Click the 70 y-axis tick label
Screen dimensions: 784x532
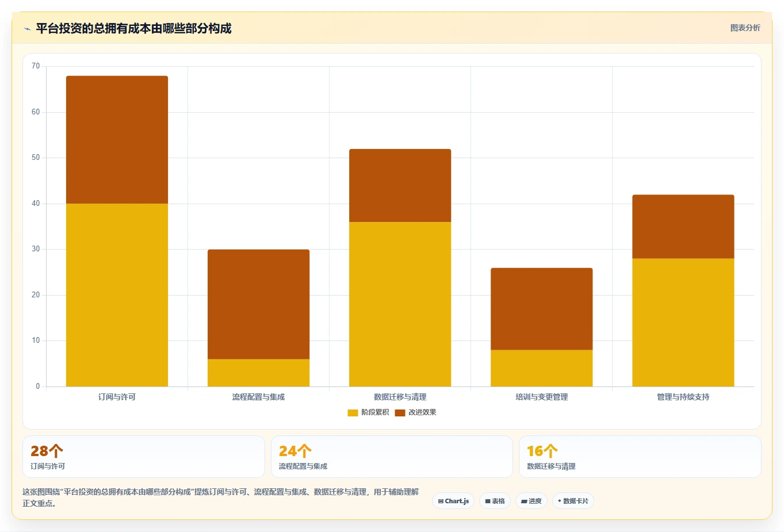click(x=36, y=66)
